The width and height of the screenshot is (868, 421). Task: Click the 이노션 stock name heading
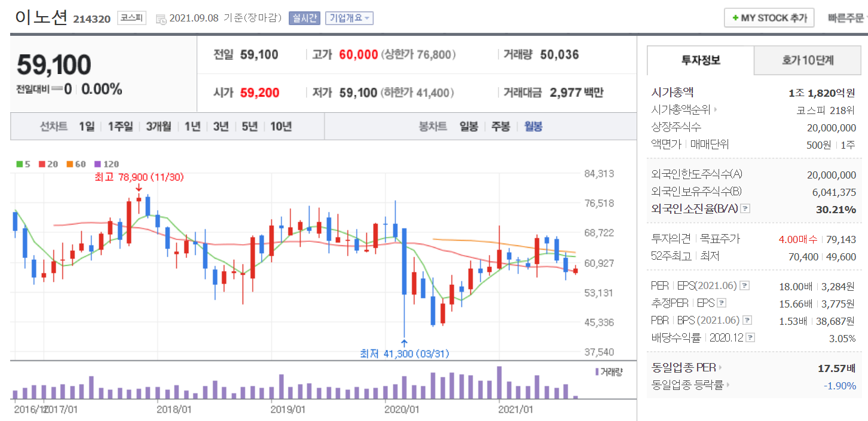click(42, 17)
